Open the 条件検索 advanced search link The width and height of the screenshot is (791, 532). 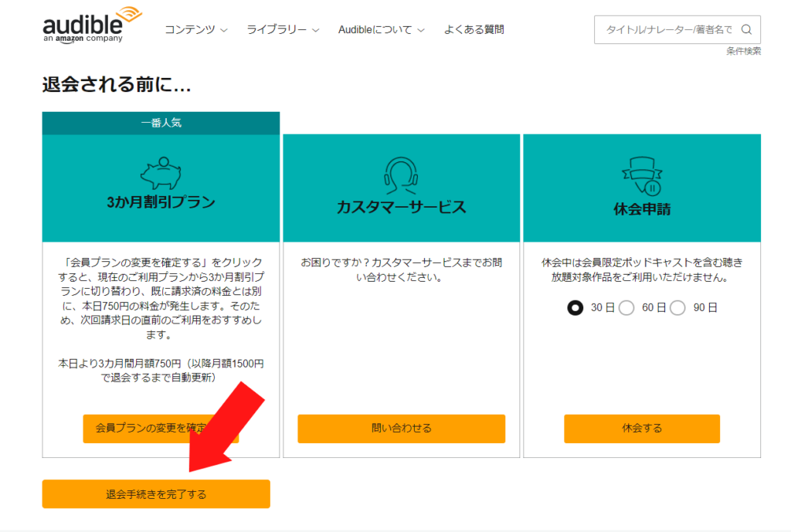click(744, 51)
